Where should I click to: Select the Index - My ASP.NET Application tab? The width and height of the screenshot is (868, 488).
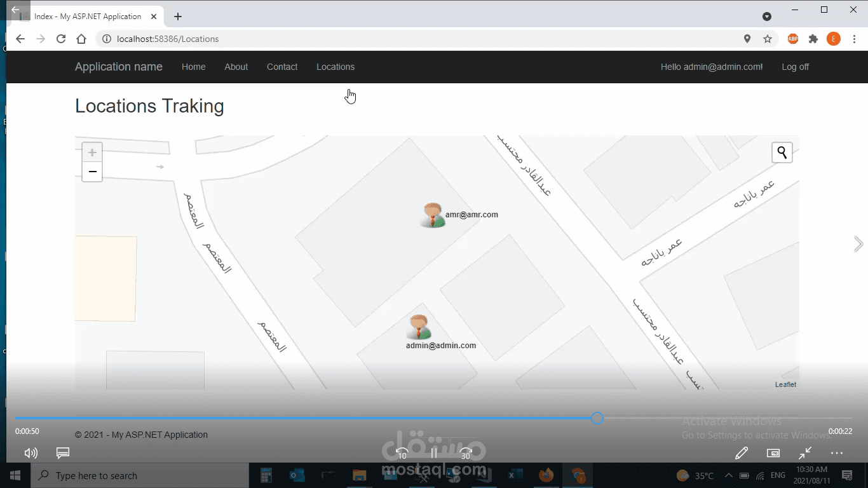point(89,17)
